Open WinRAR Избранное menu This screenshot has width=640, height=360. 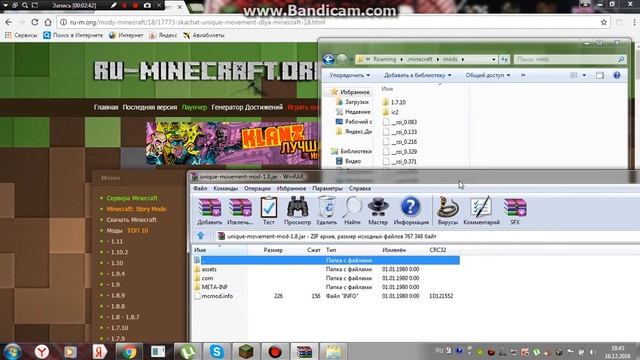pyautogui.click(x=291, y=188)
